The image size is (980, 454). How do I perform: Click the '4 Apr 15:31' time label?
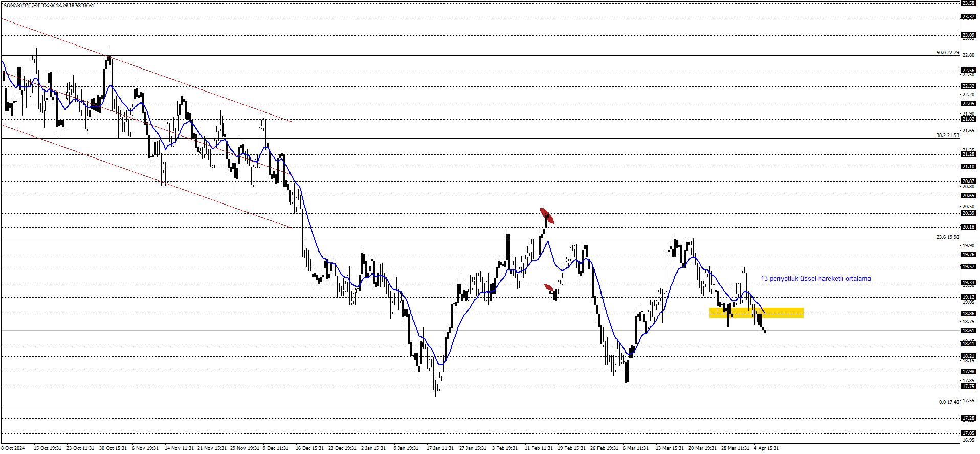[766, 448]
